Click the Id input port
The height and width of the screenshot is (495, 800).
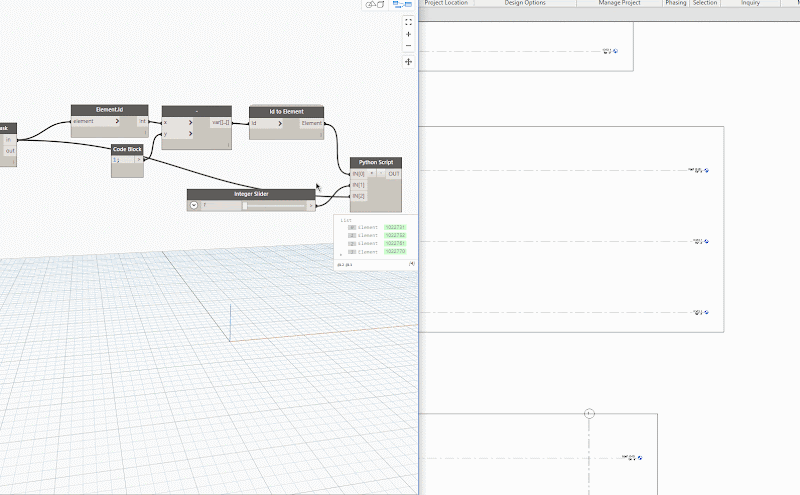click(x=266, y=123)
